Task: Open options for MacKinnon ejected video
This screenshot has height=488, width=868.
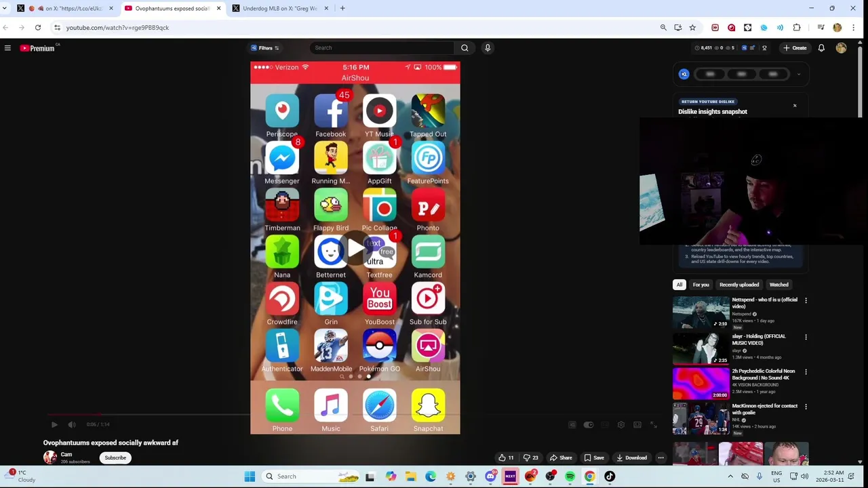Action: (x=806, y=407)
